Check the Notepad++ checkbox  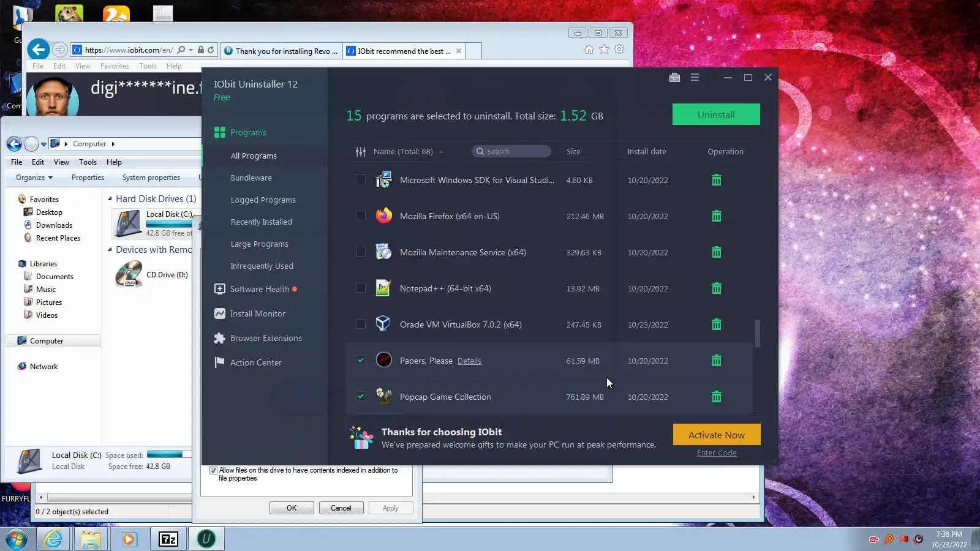click(361, 288)
